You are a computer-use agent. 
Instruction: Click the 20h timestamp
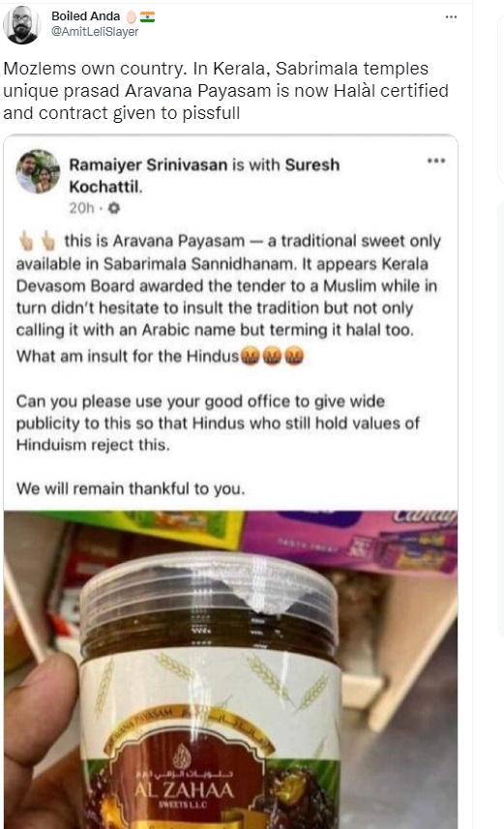[81, 208]
